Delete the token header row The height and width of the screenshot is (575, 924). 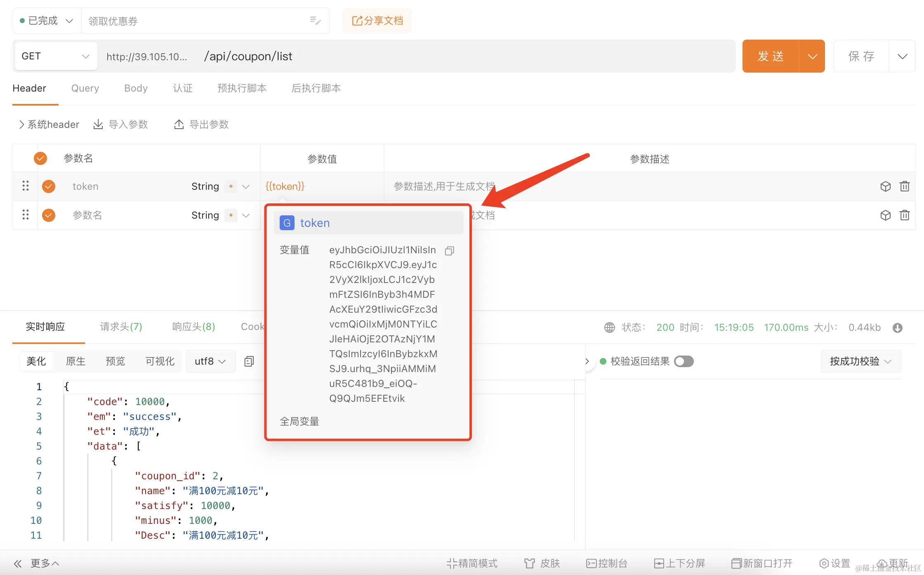pos(904,186)
